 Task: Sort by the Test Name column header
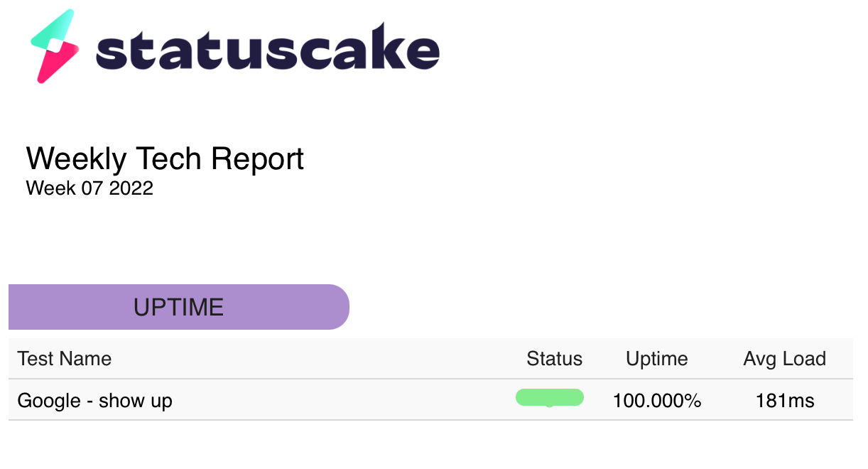(x=65, y=358)
